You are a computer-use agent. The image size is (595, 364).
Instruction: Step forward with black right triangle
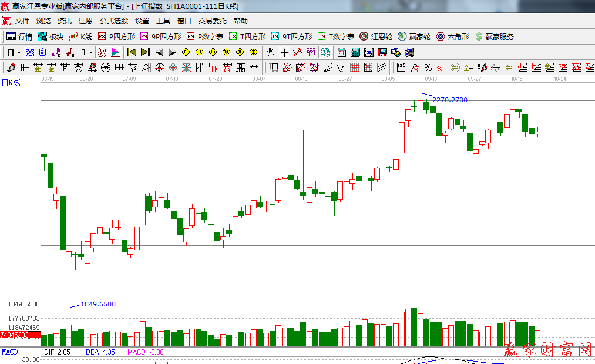(x=172, y=52)
